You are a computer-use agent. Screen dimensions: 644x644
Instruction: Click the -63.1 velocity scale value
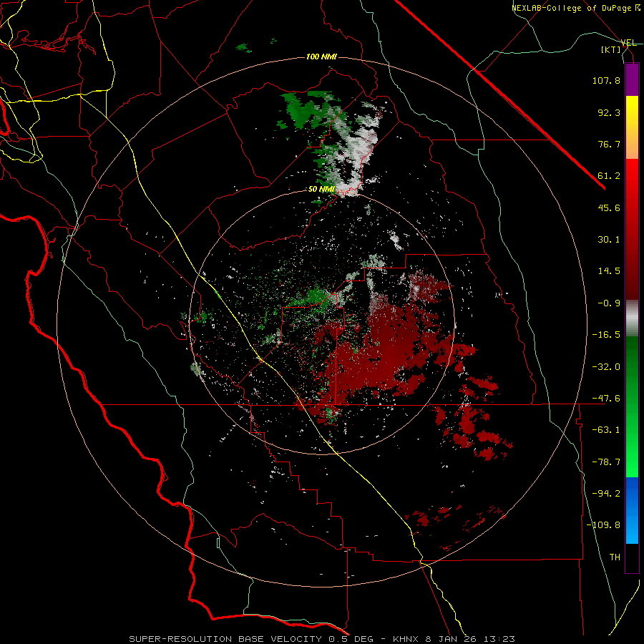tap(606, 430)
